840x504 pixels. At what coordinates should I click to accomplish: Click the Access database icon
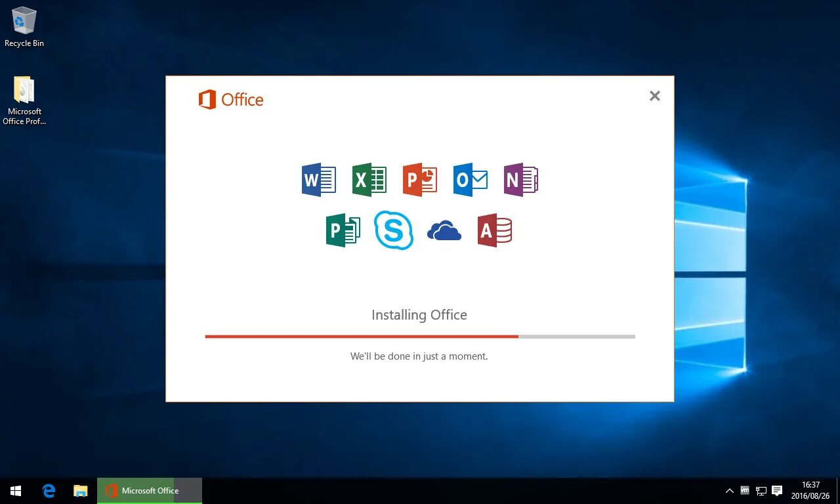click(x=495, y=230)
